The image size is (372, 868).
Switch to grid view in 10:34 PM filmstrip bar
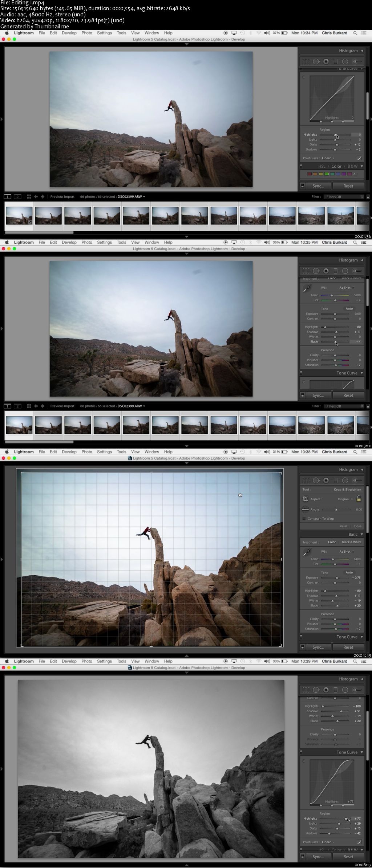coord(29,197)
